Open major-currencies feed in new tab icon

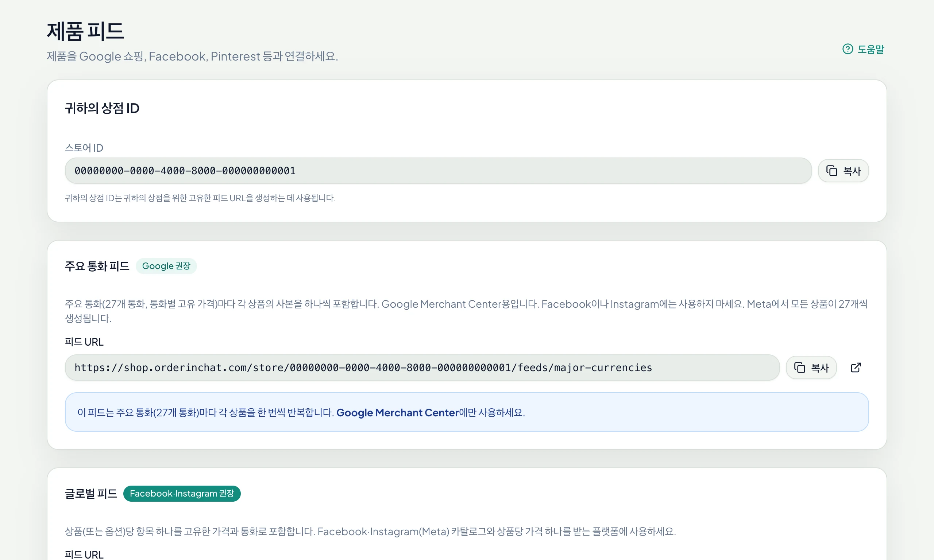pos(856,367)
